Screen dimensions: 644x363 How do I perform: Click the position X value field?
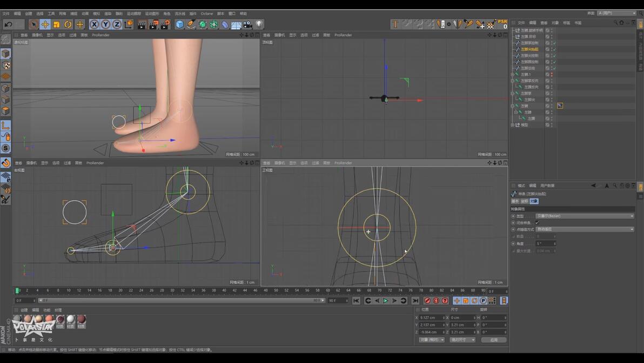[x=431, y=318]
